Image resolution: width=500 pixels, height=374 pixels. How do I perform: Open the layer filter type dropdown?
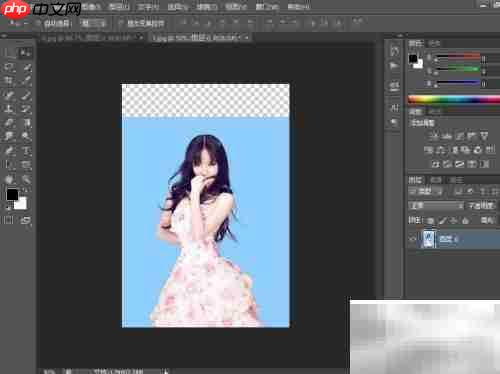click(x=426, y=191)
